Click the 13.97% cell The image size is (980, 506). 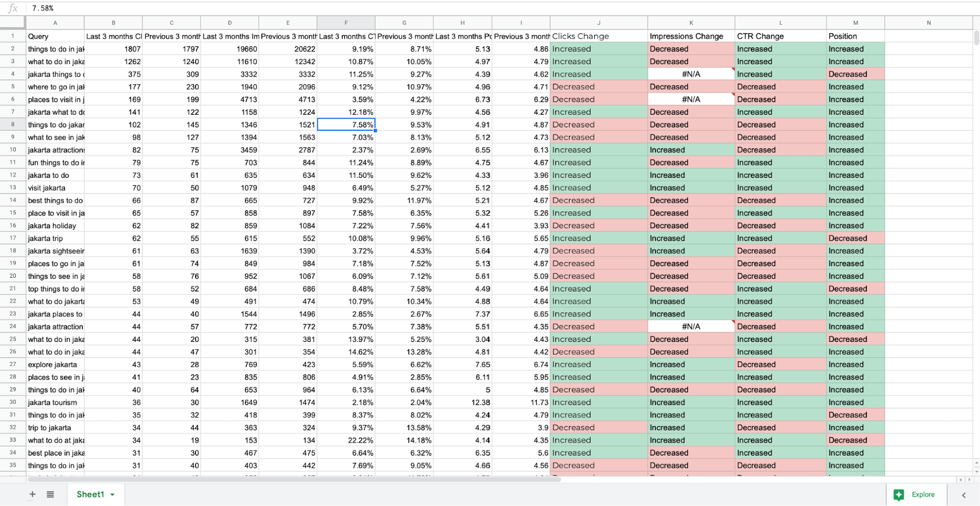click(x=346, y=339)
